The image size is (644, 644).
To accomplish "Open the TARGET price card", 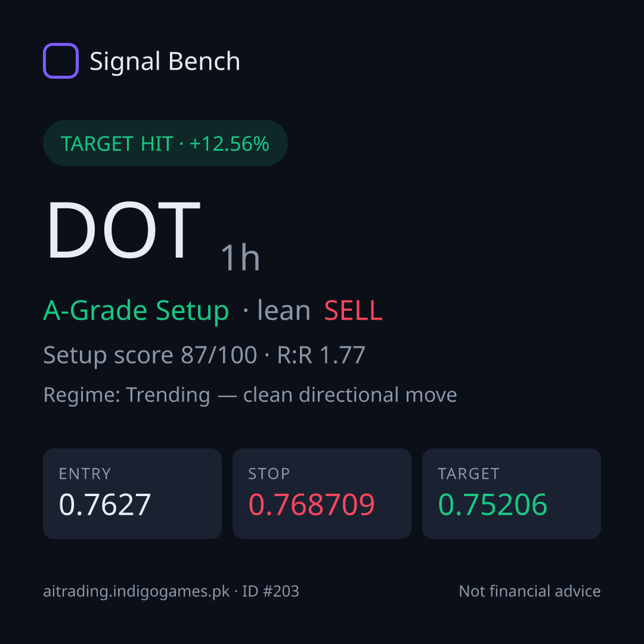I will [512, 494].
